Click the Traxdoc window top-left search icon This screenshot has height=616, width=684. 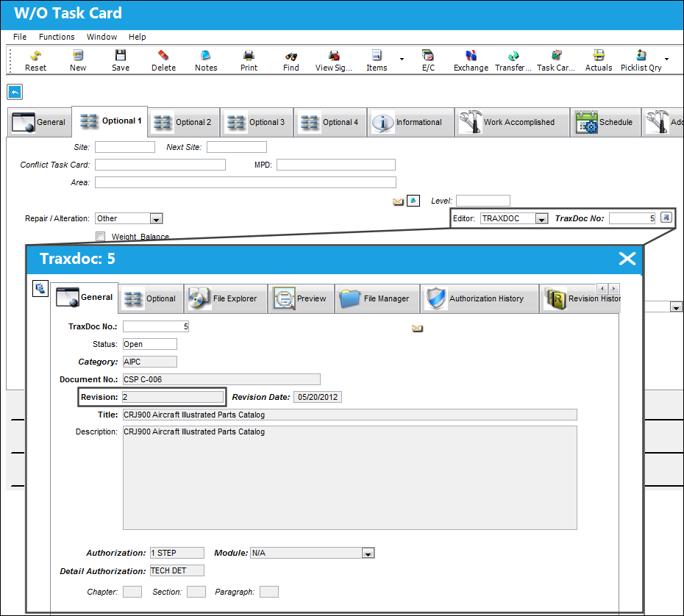(x=40, y=288)
